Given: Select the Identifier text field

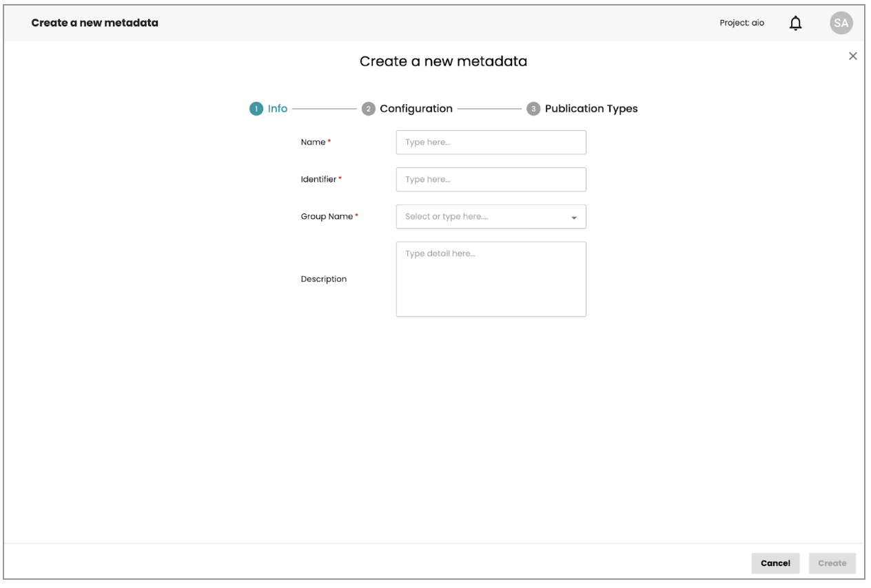Looking at the screenshot, I should [491, 180].
